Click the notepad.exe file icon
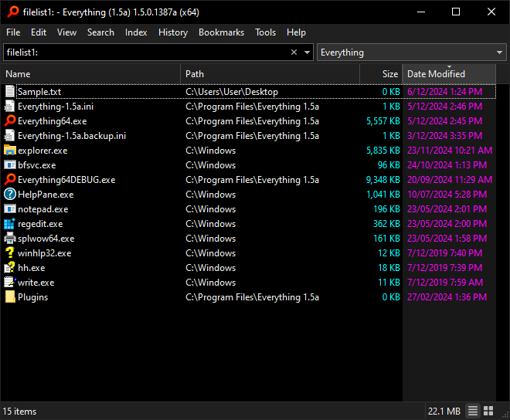This screenshot has height=420, width=510. [x=10, y=209]
